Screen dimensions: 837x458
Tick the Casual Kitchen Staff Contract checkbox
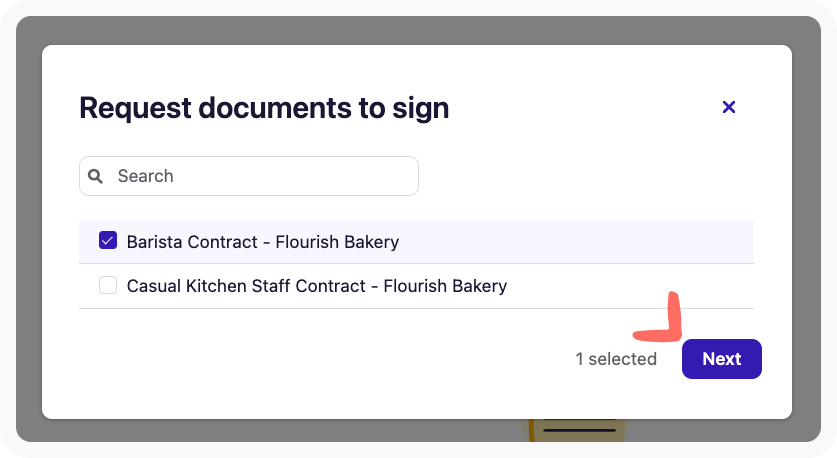(x=108, y=286)
